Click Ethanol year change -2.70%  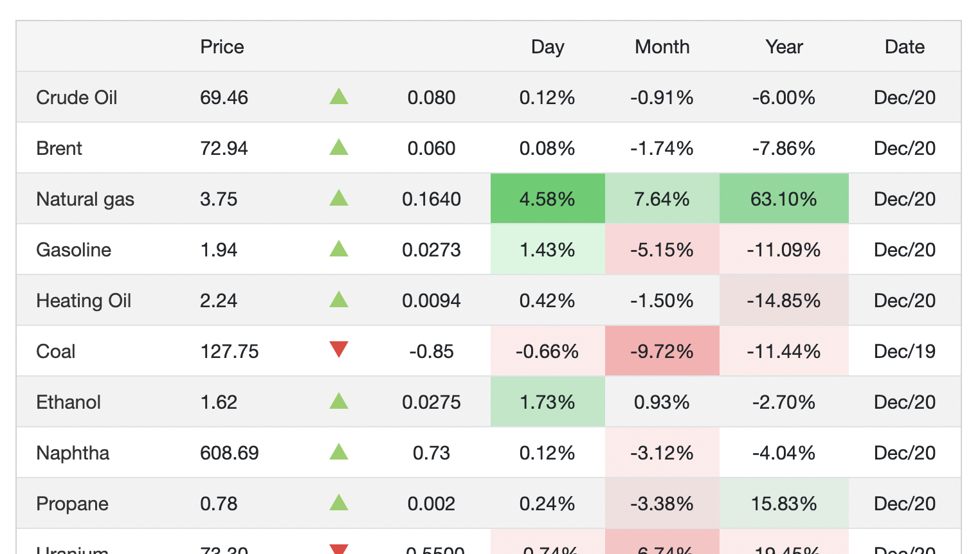click(784, 402)
